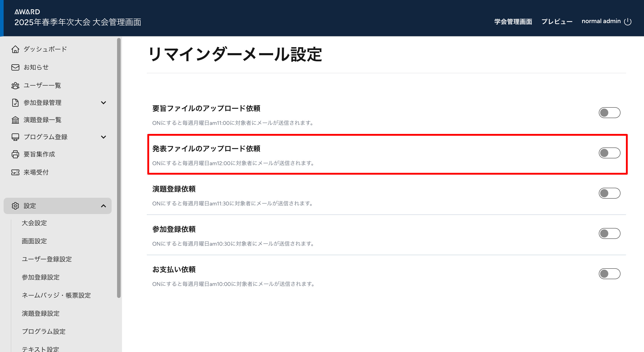
Task: Collapse the 設定 section chevron
Action: point(103,206)
